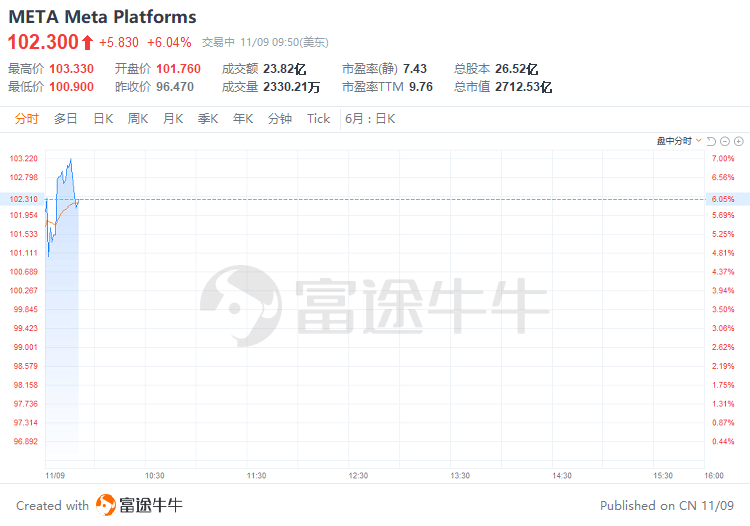
Task: Select the 分时 chart tab
Action: pos(26,119)
